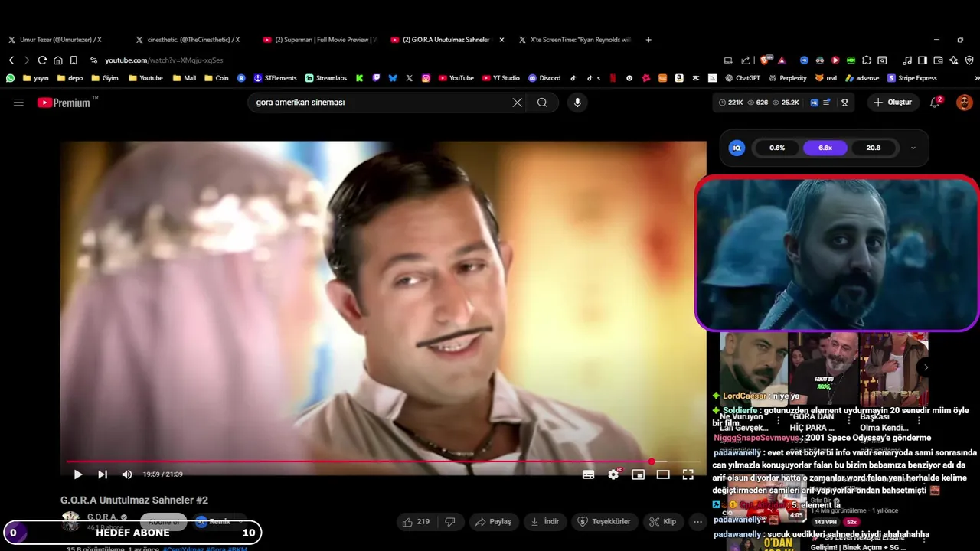Open the YouTube guide hamburger menu
980x551 pixels.
pyautogui.click(x=18, y=102)
